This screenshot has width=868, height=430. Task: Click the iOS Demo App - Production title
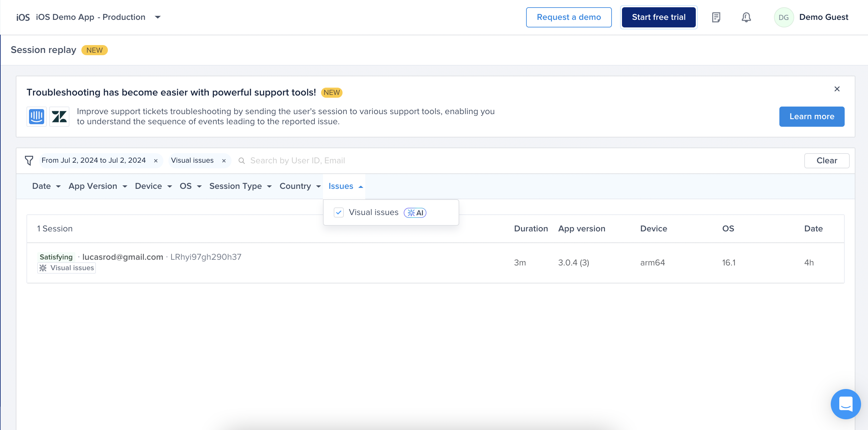[90, 17]
